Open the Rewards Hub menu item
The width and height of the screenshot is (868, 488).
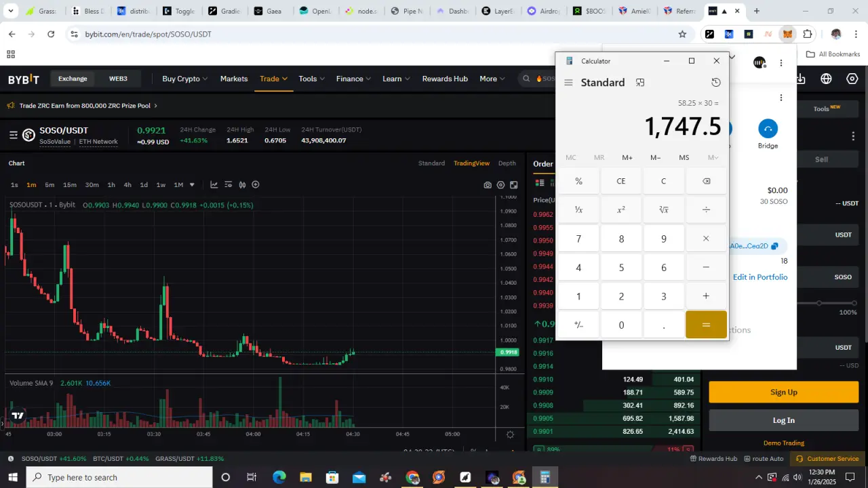tap(445, 79)
